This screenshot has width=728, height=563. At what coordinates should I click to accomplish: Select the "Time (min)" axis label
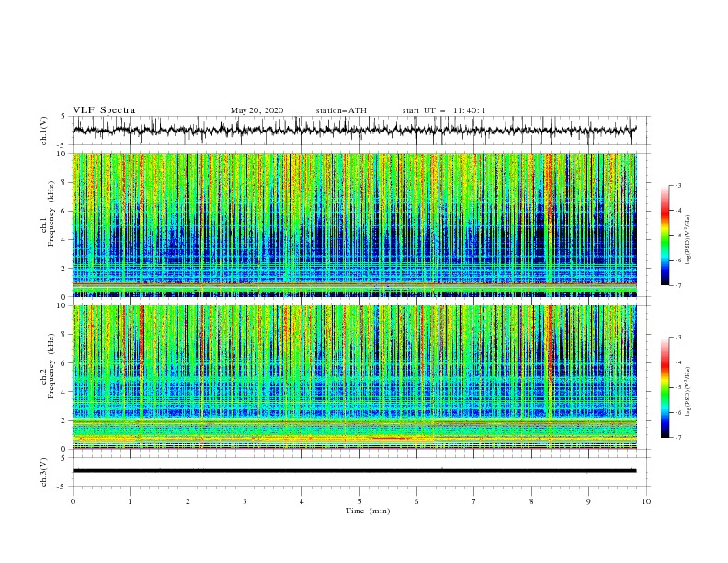[368, 511]
